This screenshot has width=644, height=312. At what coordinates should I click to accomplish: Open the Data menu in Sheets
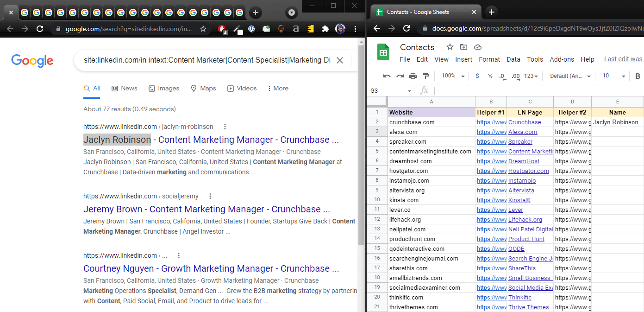(x=513, y=59)
